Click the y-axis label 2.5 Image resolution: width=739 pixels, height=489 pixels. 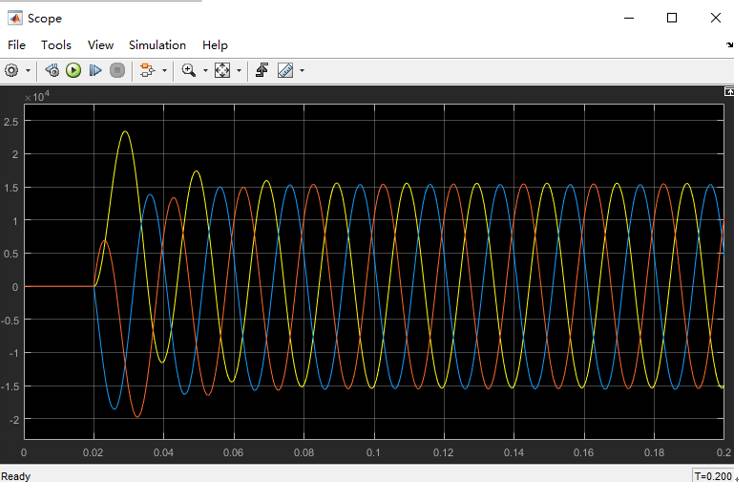(11, 122)
